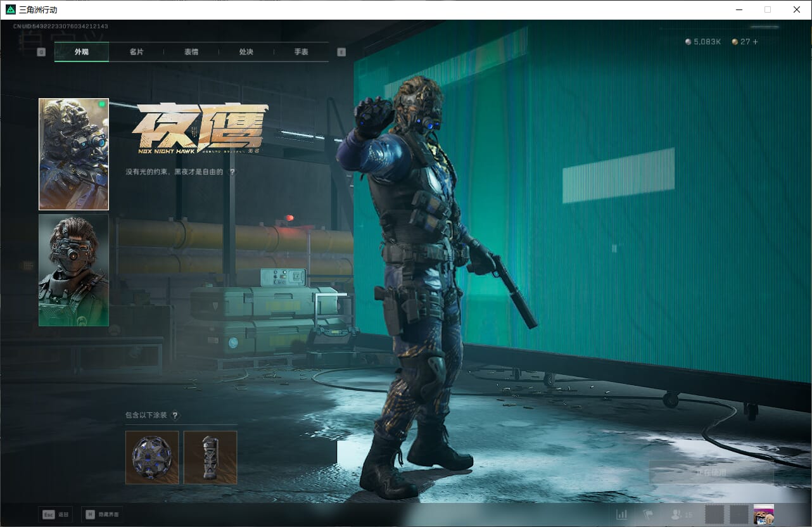Screen dimensions: 812x527
Task: Select the 夜鹰 night hawk skin thumbnail
Action: 73,154
